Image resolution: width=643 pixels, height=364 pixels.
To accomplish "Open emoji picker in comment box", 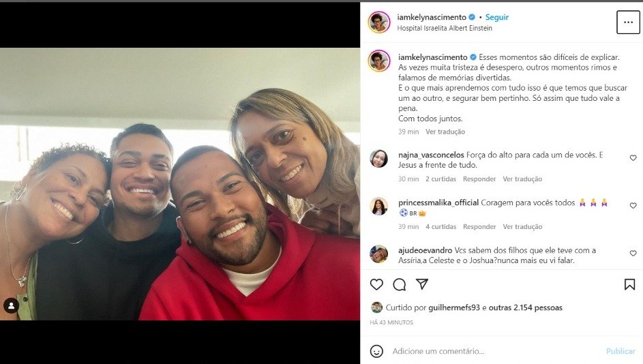I will click(x=376, y=351).
